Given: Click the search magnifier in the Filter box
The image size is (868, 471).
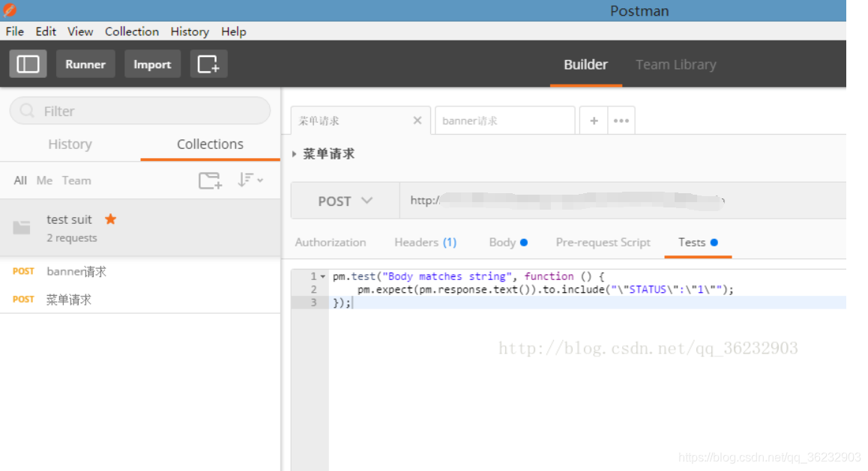Looking at the screenshot, I should pyautogui.click(x=26, y=111).
